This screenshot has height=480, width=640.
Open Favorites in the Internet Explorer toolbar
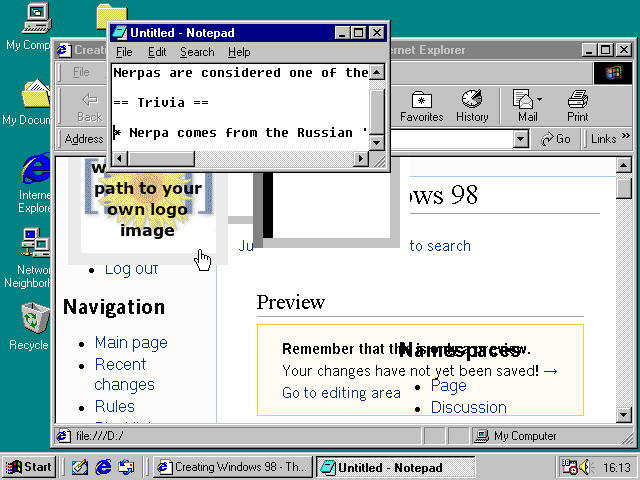tap(421, 105)
